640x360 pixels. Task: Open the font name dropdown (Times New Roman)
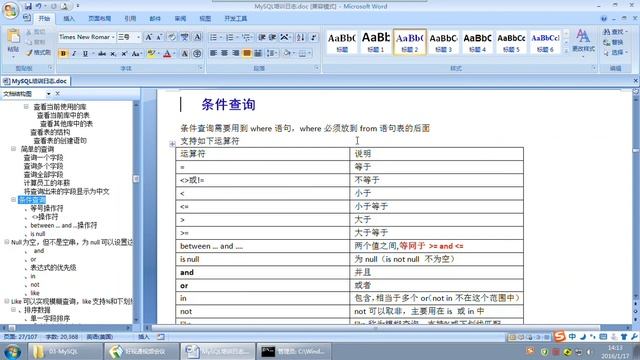pyautogui.click(x=113, y=37)
